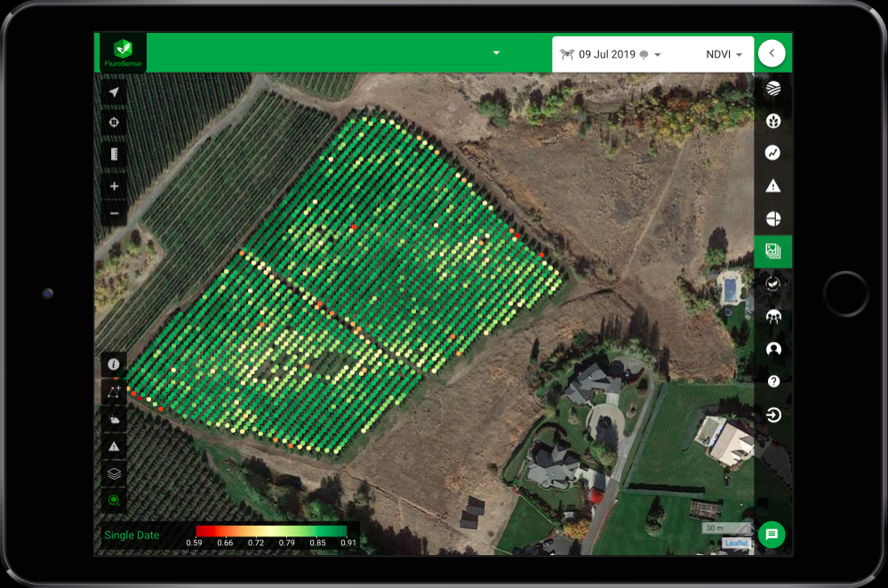Open the leaf cycle crop health icon
Viewport: 888px width, 588px height.
(773, 283)
